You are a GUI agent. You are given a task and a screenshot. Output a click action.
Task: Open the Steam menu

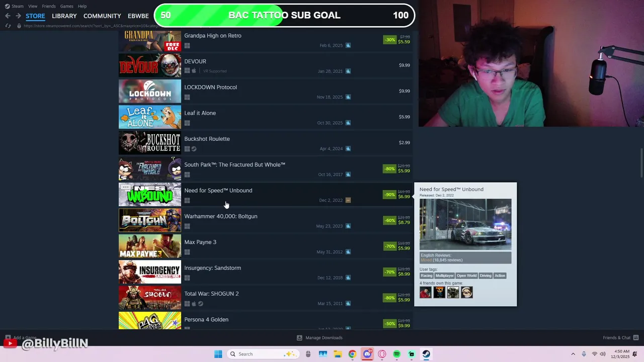point(15,6)
